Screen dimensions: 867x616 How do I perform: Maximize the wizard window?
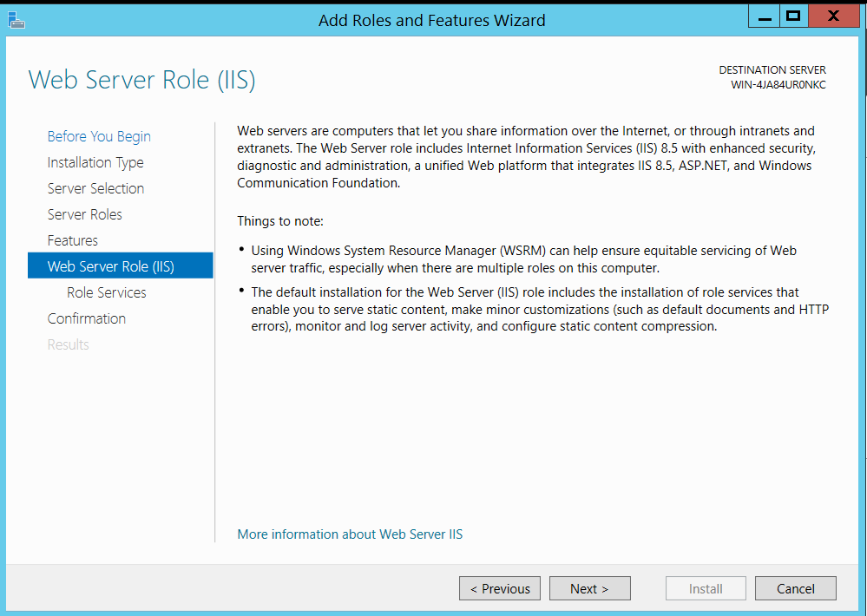[793, 16]
